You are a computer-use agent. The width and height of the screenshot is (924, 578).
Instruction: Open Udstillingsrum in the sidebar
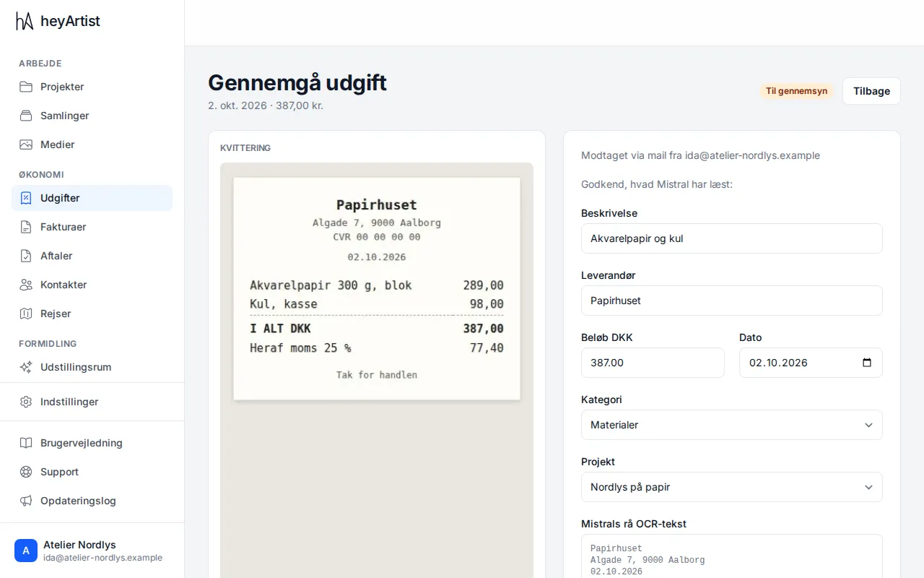tap(92, 367)
